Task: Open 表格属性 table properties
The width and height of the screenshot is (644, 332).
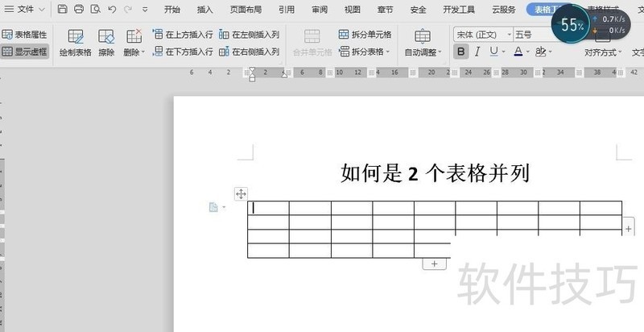Action: click(25, 35)
